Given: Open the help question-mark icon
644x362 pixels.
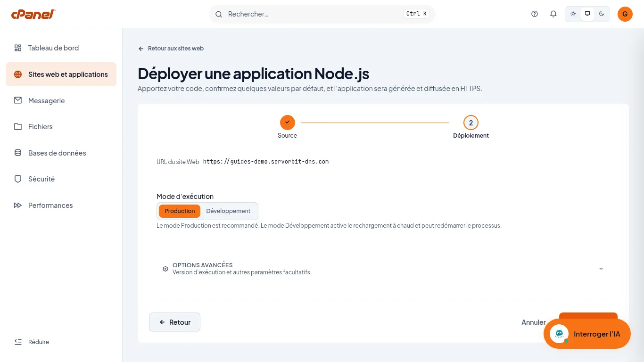Looking at the screenshot, I should click(535, 14).
